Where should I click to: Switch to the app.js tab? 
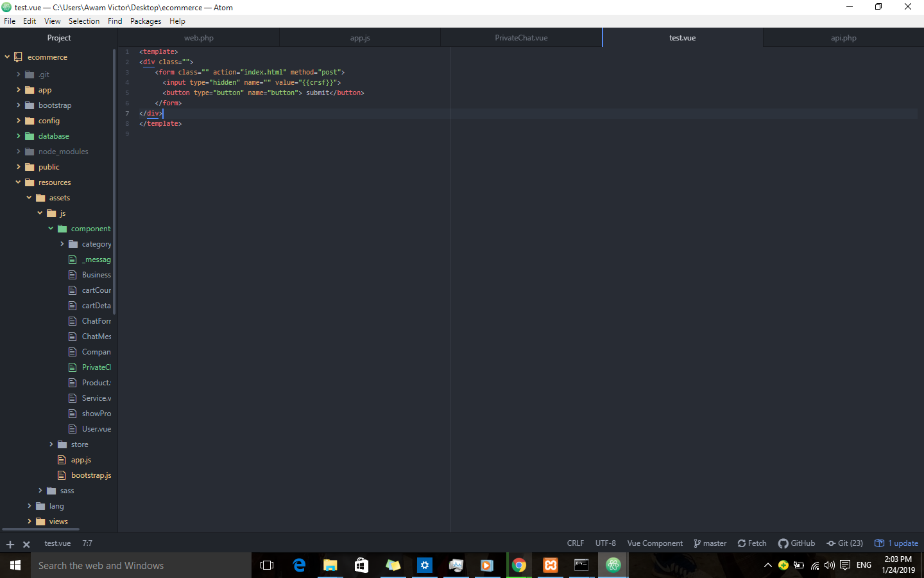pos(360,38)
